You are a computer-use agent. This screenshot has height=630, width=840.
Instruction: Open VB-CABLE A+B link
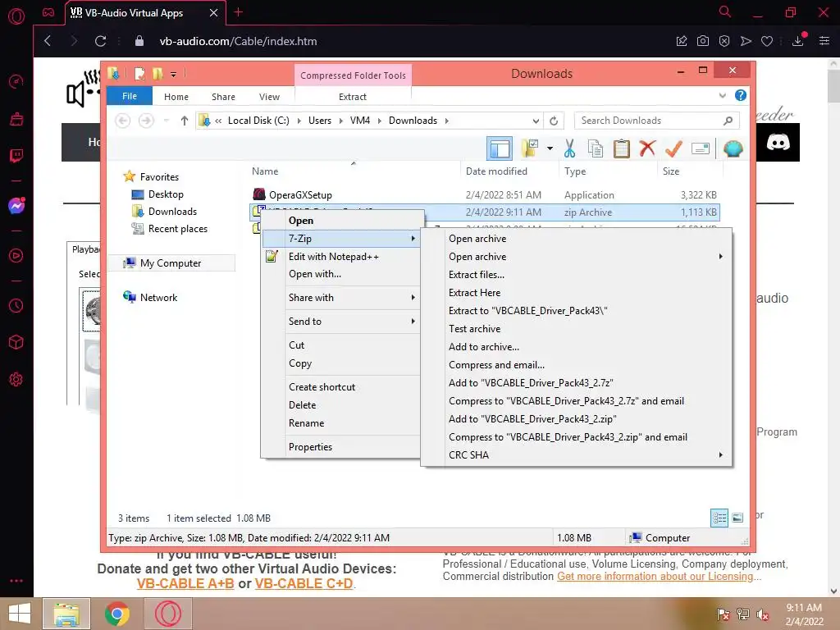(x=185, y=583)
